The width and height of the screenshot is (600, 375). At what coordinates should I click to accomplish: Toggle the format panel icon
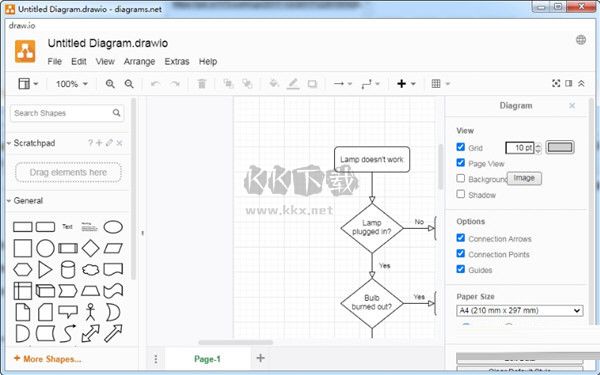(569, 83)
